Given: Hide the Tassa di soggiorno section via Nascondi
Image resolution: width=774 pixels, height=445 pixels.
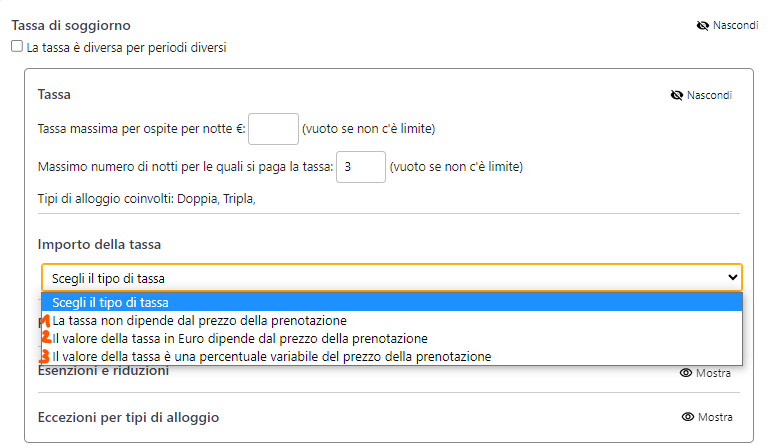Looking at the screenshot, I should point(735,25).
